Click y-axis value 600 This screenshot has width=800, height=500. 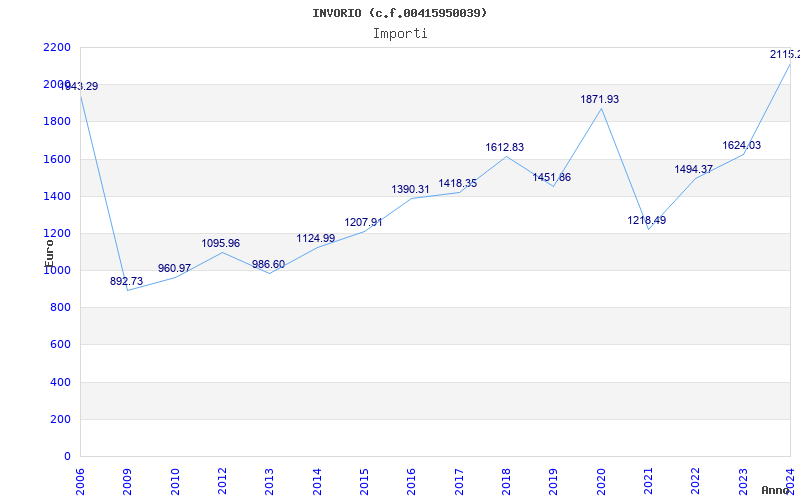coord(61,345)
